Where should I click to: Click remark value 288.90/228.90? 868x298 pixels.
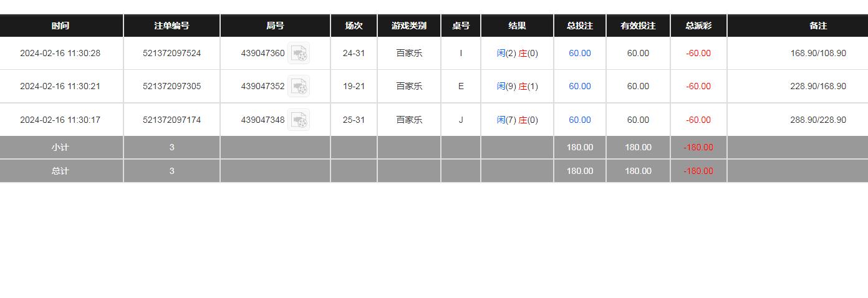click(x=818, y=120)
